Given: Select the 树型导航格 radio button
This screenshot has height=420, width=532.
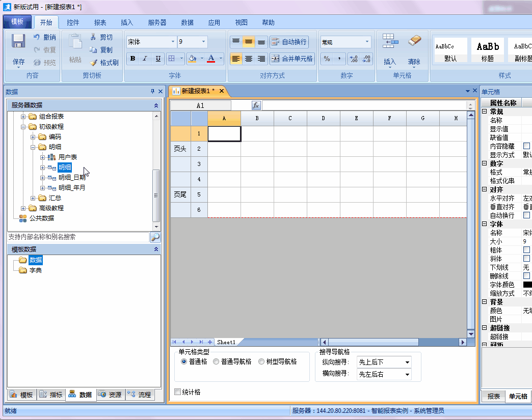Looking at the screenshot, I should [x=262, y=362].
